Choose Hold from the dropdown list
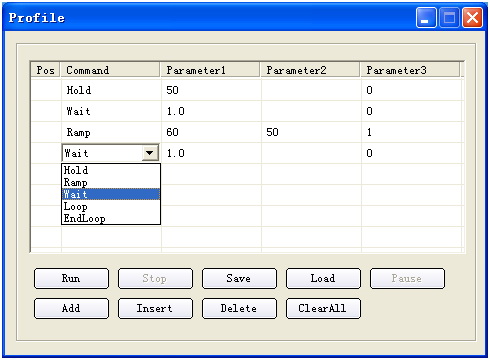This screenshot has width=490, height=360. 111,170
